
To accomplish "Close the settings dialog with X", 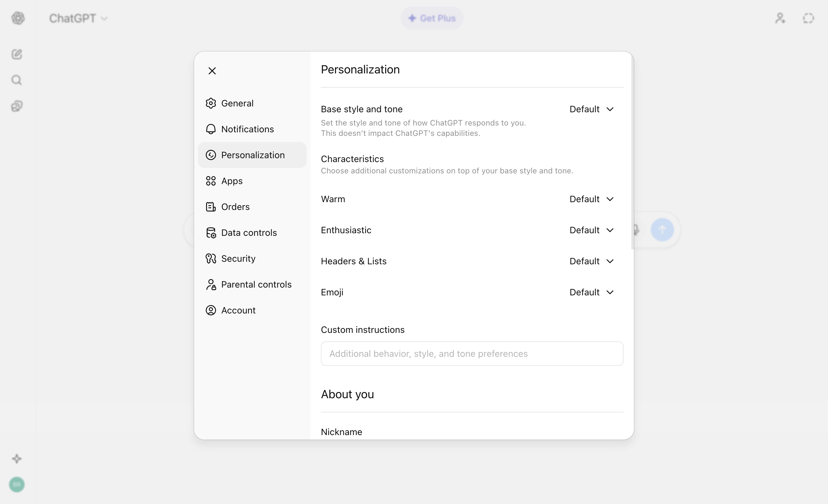I will [212, 71].
